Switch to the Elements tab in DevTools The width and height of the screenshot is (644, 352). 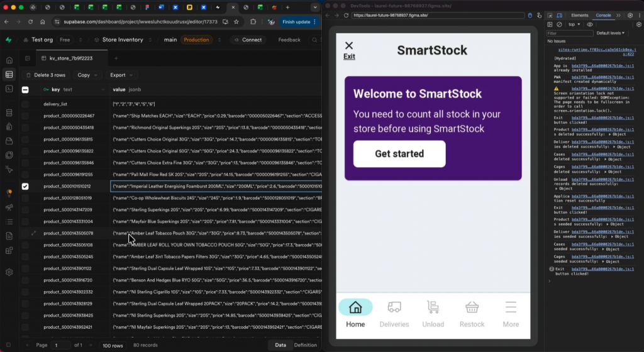click(579, 15)
